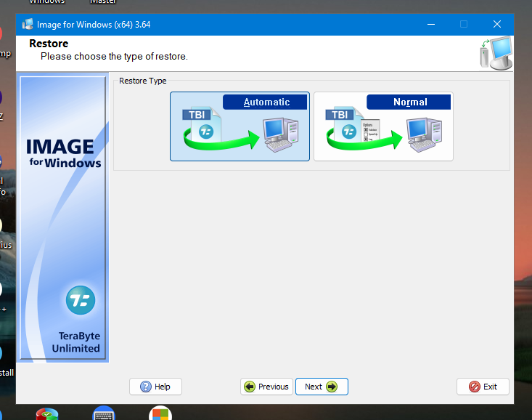Viewport: 532px width, 420px height.
Task: Select the Automatic restore type
Action: coord(240,126)
